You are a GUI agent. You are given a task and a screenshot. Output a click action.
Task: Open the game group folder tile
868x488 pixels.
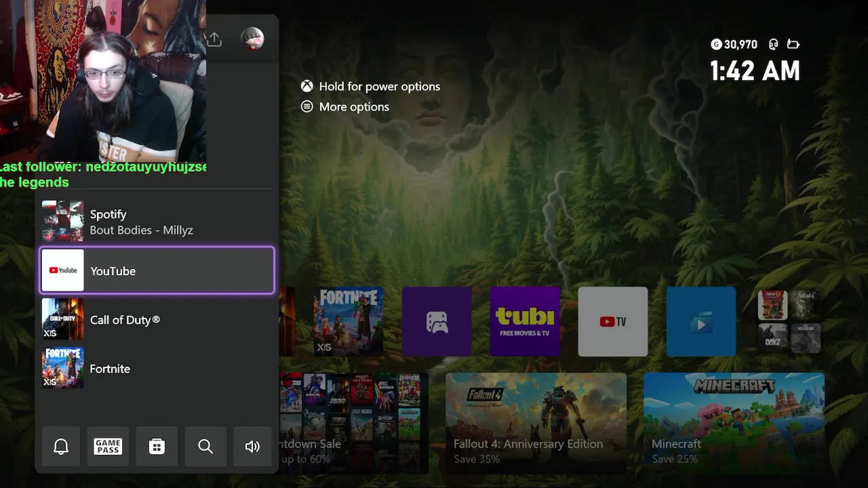pyautogui.click(x=789, y=321)
